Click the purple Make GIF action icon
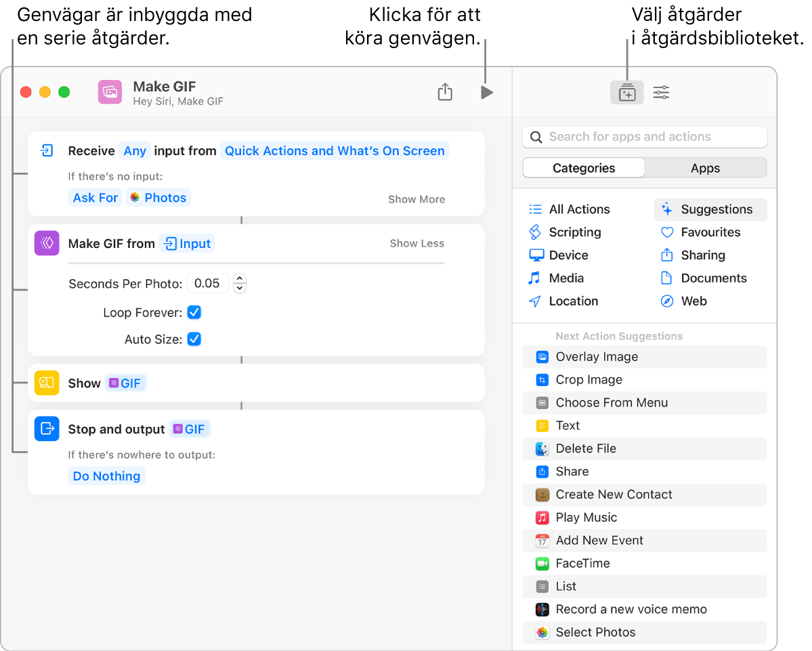This screenshot has width=812, height=651. coord(47,243)
